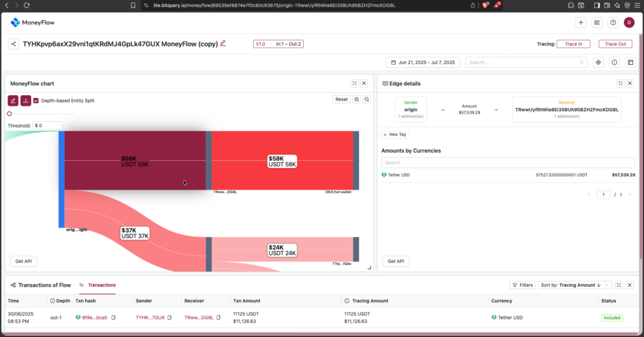This screenshot has height=337, width=644.
Task: Go to next page in currencies pagination
Action: tap(630, 194)
